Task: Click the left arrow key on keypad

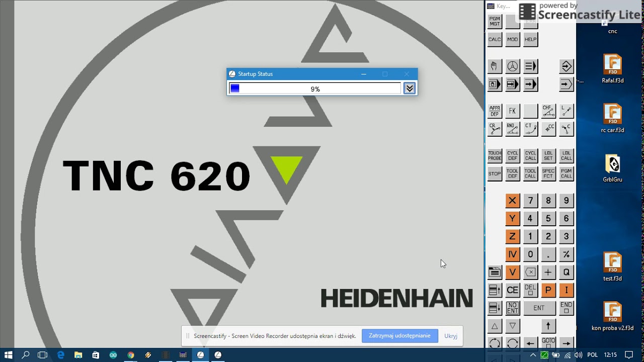Action: click(x=530, y=343)
